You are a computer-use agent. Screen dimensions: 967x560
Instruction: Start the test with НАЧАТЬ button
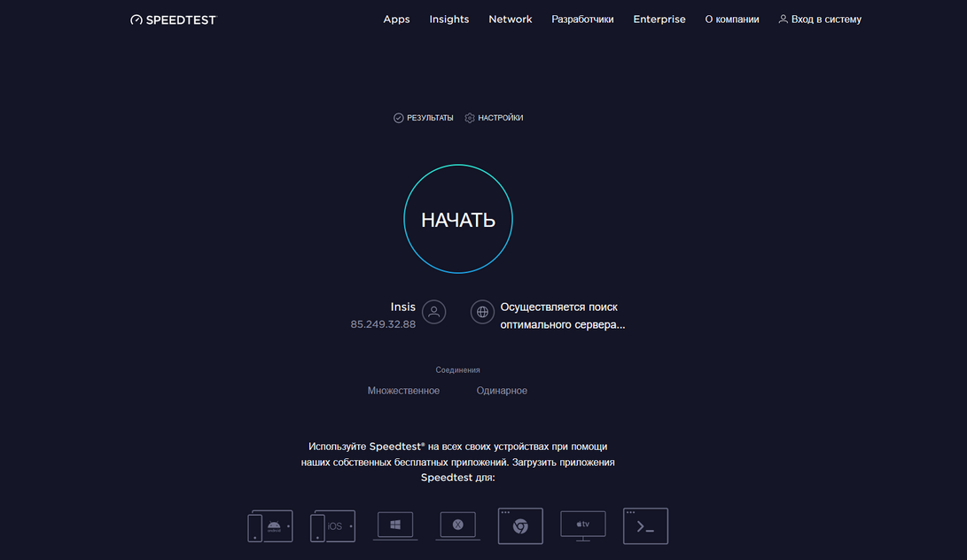click(x=458, y=219)
